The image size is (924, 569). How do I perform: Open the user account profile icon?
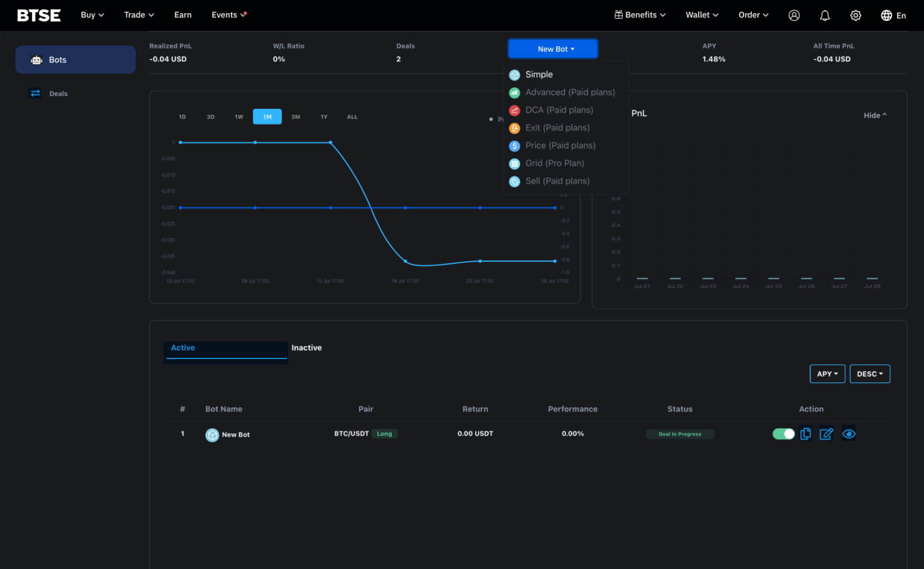tap(794, 15)
